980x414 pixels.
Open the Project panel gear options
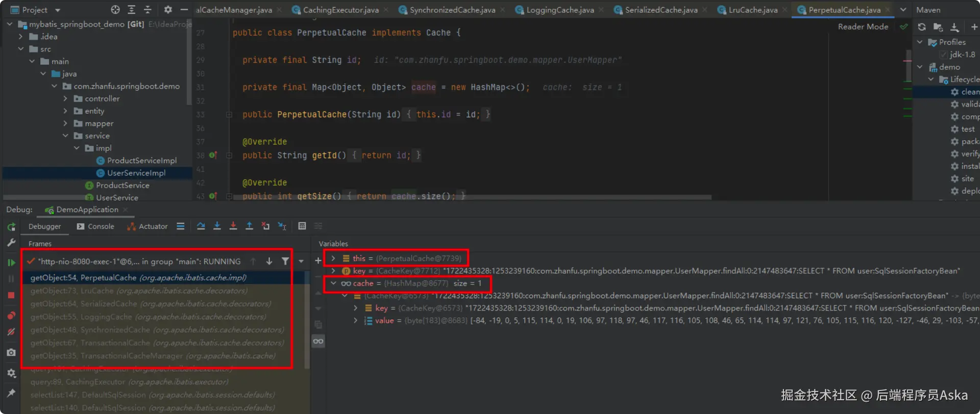tap(168, 10)
